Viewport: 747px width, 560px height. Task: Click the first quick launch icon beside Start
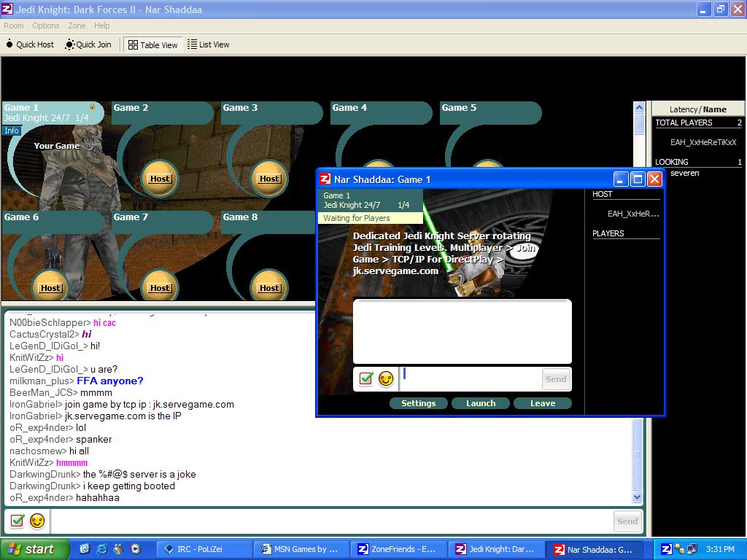coord(85,549)
